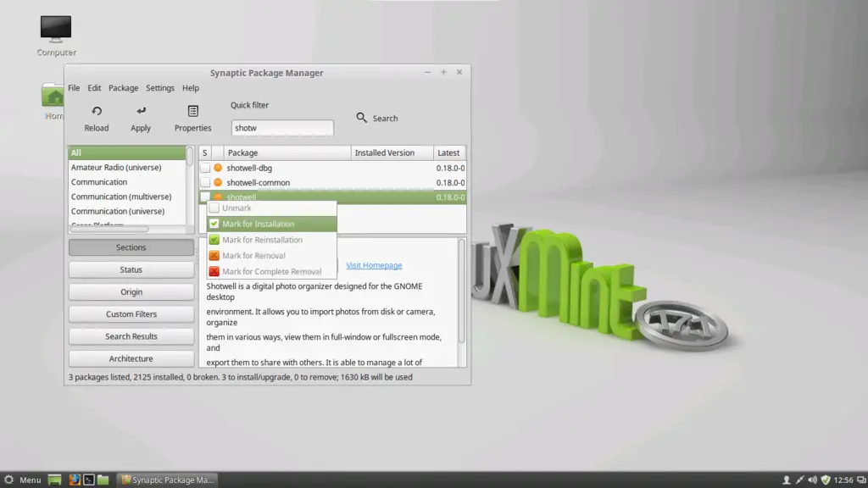Click the Synaptic Package Manager taskbar button

(x=167, y=480)
